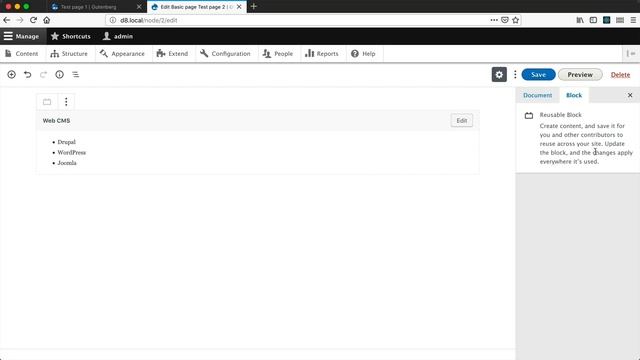
Task: Click the Reusable Block panel icon
Action: point(529,116)
